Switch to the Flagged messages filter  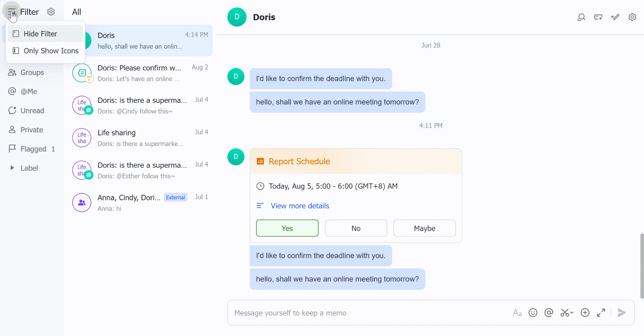[32, 149]
